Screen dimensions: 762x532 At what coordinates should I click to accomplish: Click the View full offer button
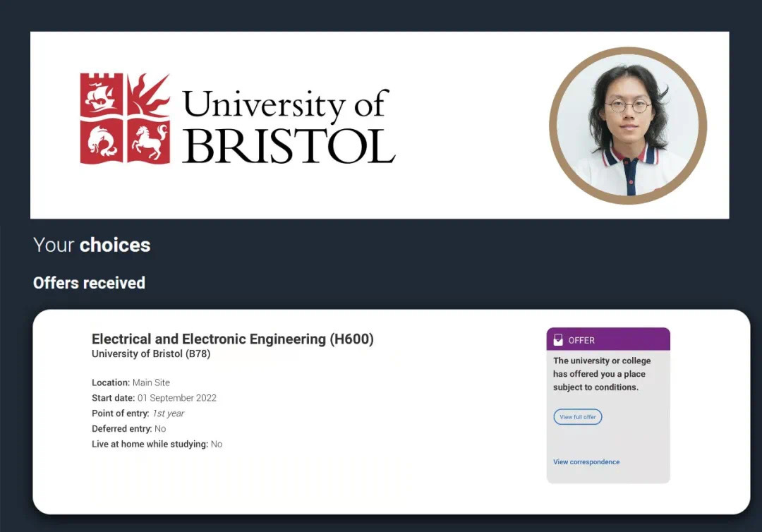577,417
